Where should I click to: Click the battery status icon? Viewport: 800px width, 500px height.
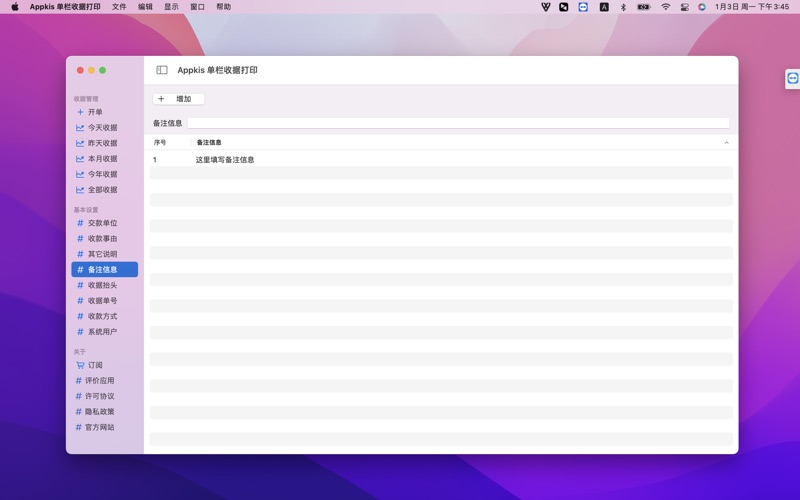(644, 7)
